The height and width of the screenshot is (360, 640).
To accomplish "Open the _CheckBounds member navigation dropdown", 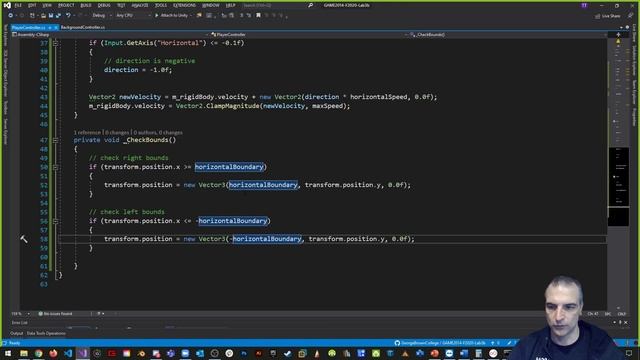I will point(508,35).
